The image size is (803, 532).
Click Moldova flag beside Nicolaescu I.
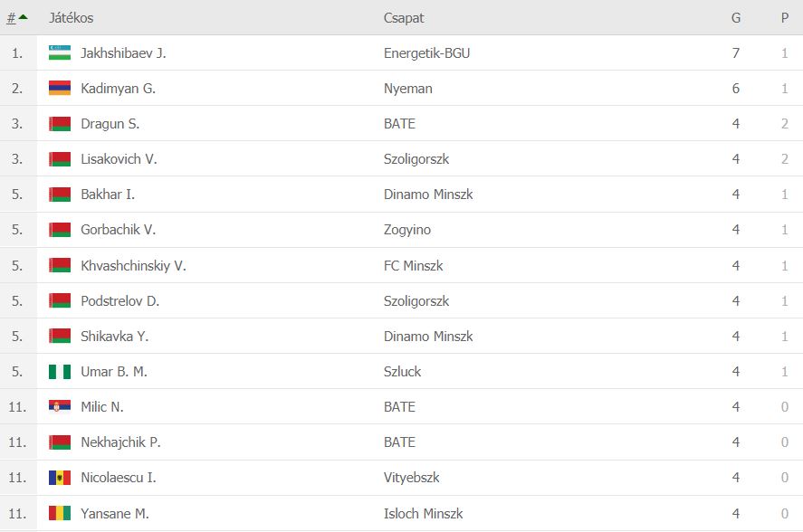tap(60, 478)
